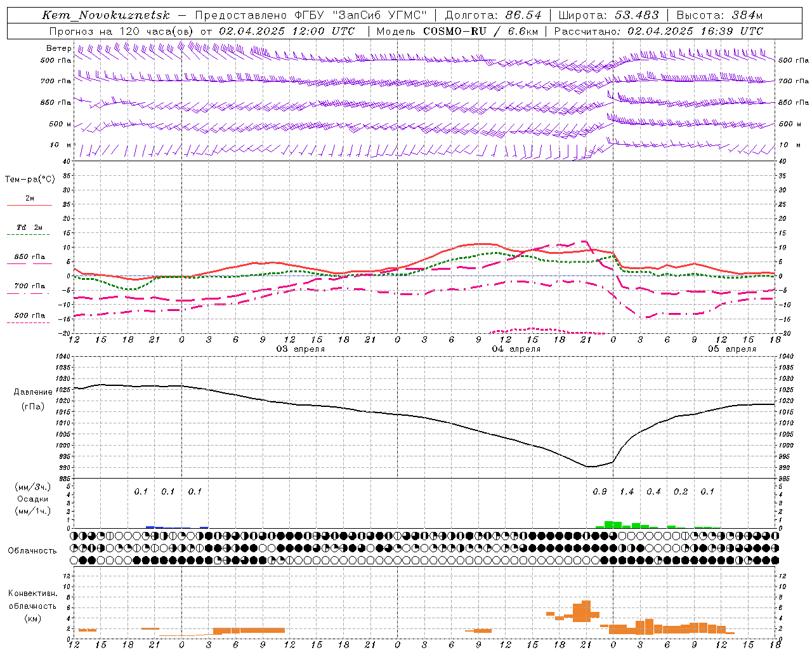Click the '0.9' three-hour precipitation value
Viewport: 812px width, 650px height.
click(x=599, y=492)
